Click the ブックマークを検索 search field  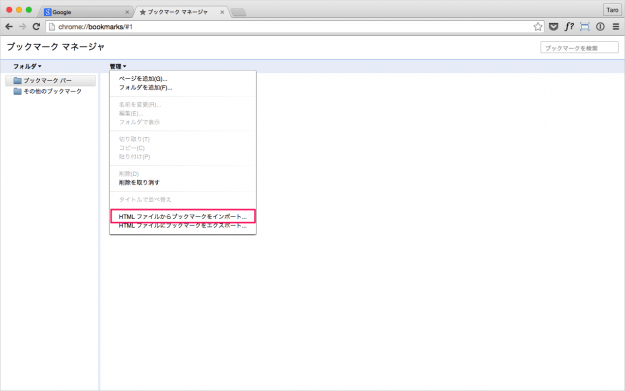579,48
